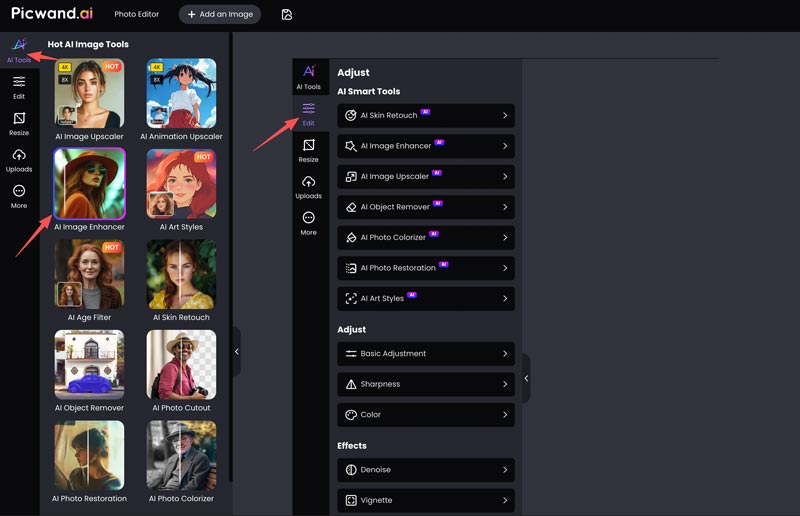This screenshot has height=516, width=800.
Task: Click the Add an Image button
Action: coord(220,14)
